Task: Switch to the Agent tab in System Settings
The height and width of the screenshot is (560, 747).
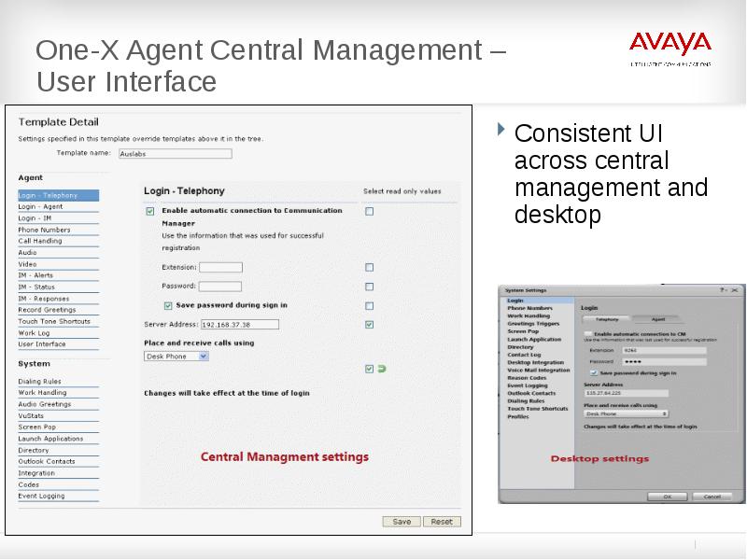Action: tap(658, 318)
